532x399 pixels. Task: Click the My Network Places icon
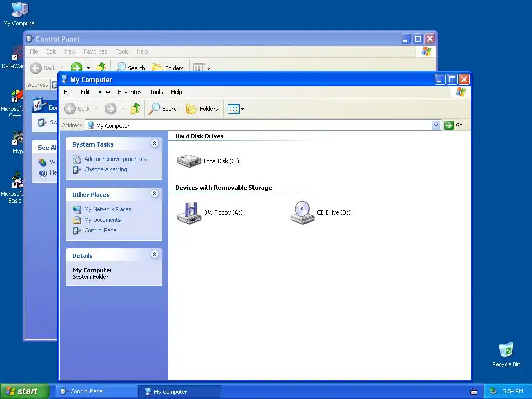(77, 209)
